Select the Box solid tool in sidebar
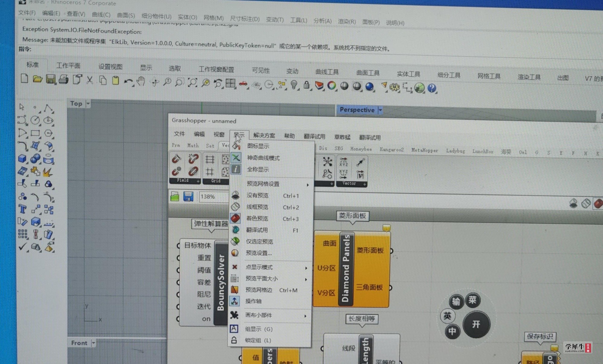The height and width of the screenshot is (364, 603). pos(22,158)
